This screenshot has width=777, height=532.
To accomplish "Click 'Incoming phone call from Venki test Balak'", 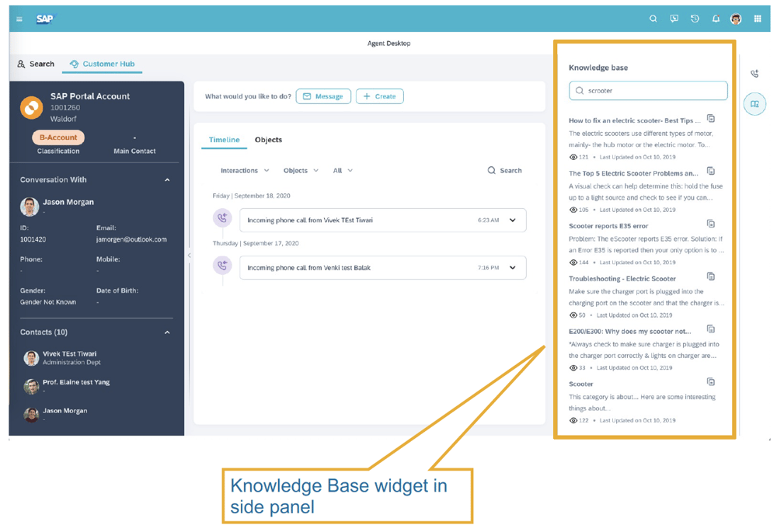I will click(308, 267).
